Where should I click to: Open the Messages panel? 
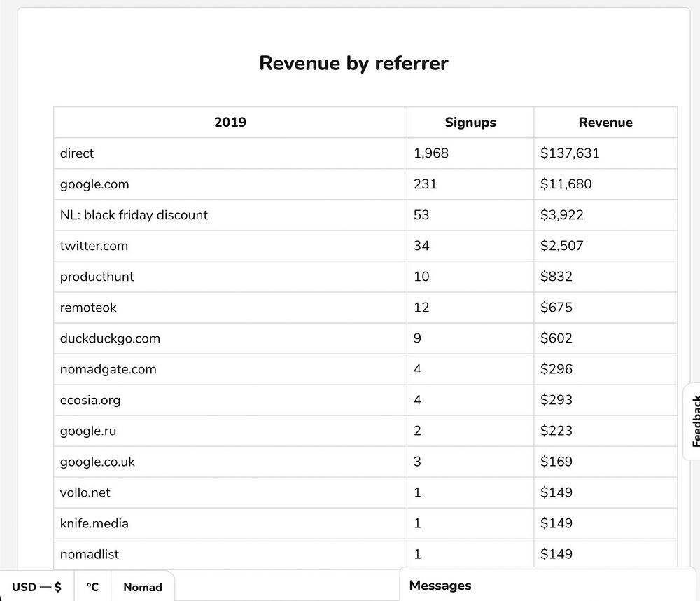[x=440, y=586]
